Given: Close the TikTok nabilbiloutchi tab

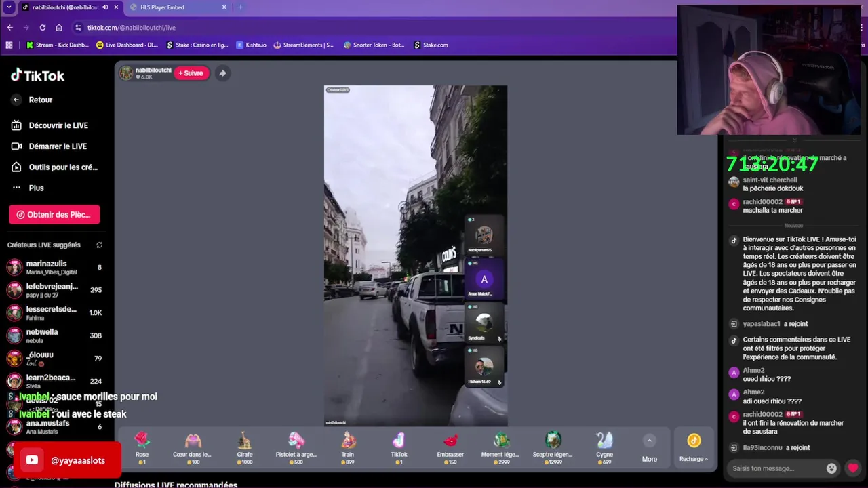Looking at the screenshot, I should 116,7.
